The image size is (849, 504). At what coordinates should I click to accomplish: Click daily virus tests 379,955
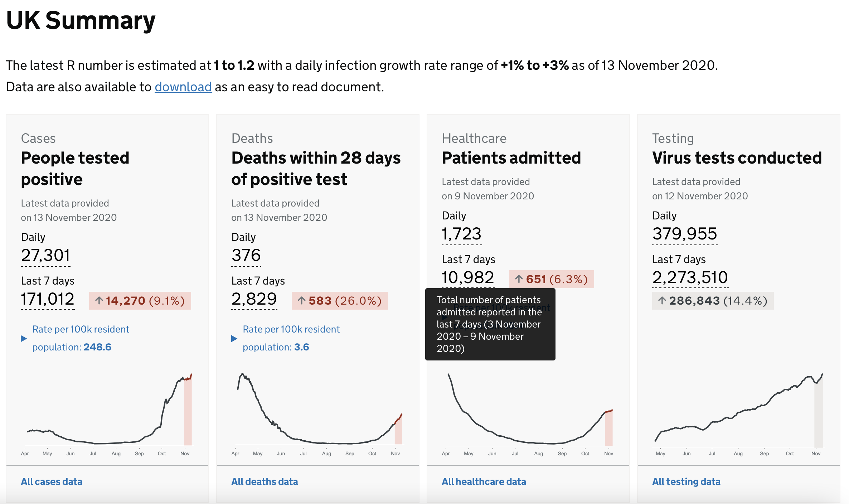(x=685, y=234)
